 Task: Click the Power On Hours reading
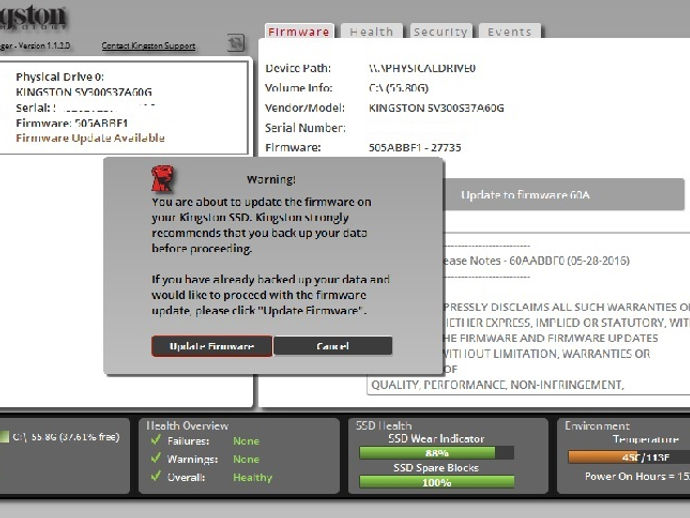point(637,476)
